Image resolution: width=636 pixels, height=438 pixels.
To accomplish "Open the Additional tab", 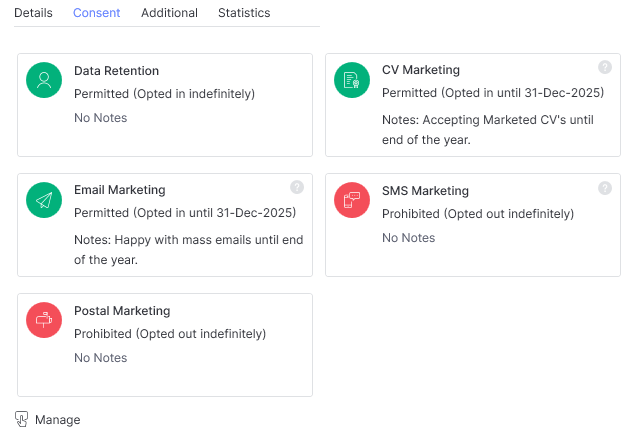I will coord(169,13).
